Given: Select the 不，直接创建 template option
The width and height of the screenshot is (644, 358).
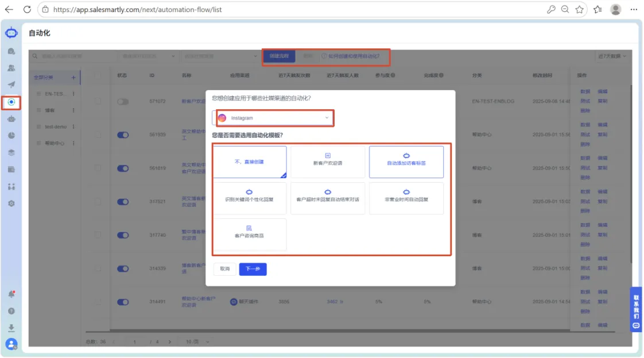Looking at the screenshot, I should (x=250, y=162).
